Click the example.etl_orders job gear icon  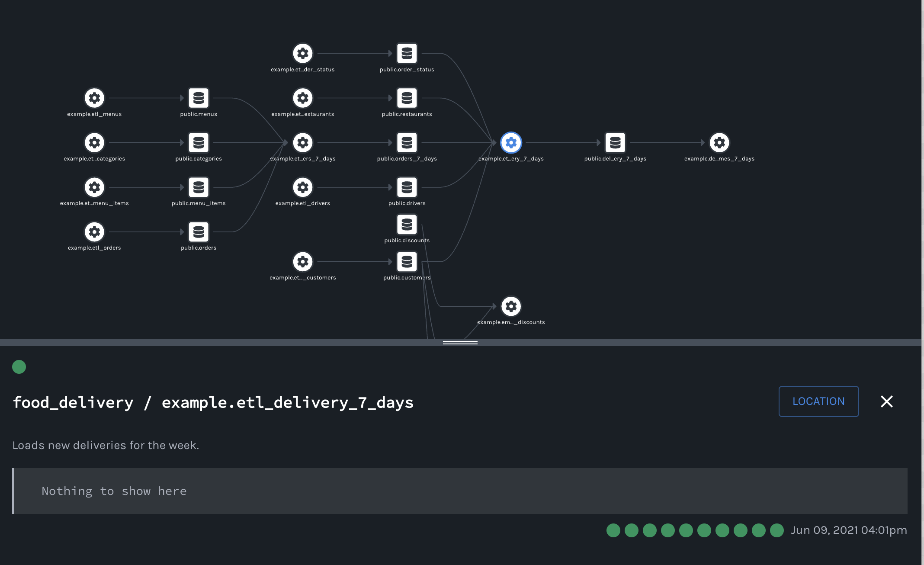tap(94, 232)
